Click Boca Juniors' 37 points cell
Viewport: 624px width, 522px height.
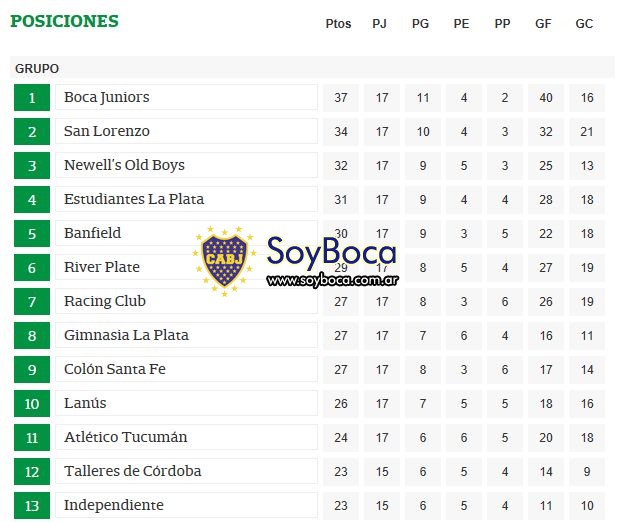click(x=341, y=97)
